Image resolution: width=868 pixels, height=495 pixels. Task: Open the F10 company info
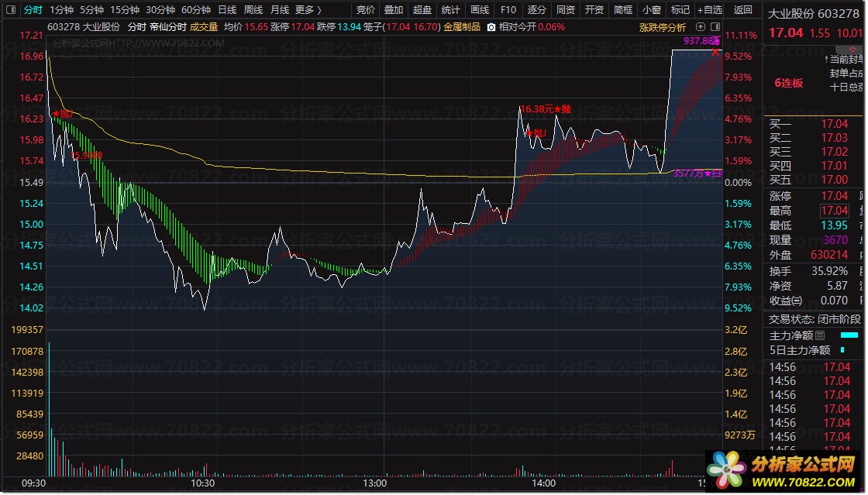pyautogui.click(x=508, y=9)
